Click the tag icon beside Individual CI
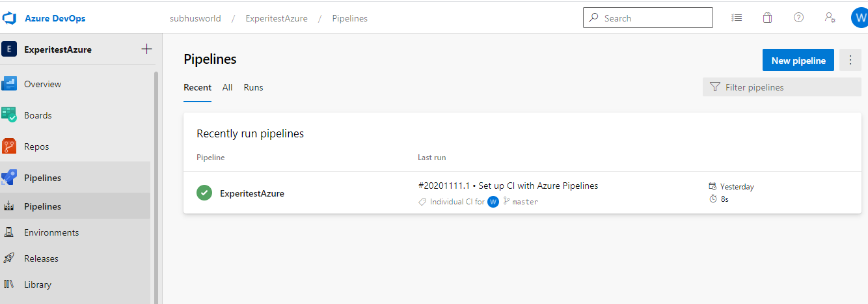 click(x=422, y=202)
